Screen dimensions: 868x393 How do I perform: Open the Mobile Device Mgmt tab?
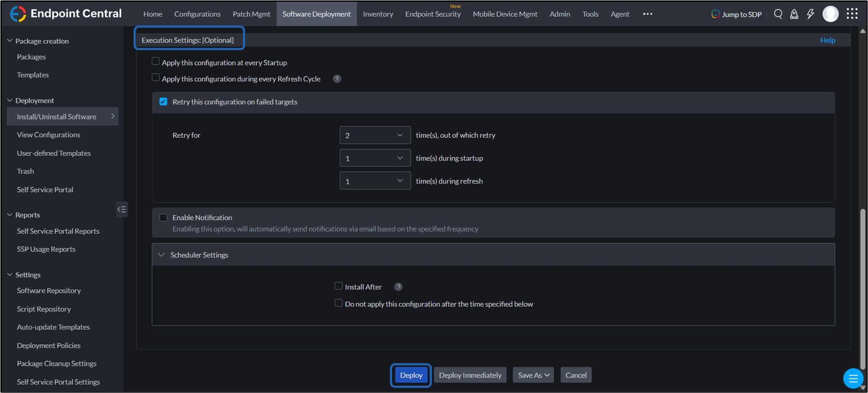(x=505, y=14)
